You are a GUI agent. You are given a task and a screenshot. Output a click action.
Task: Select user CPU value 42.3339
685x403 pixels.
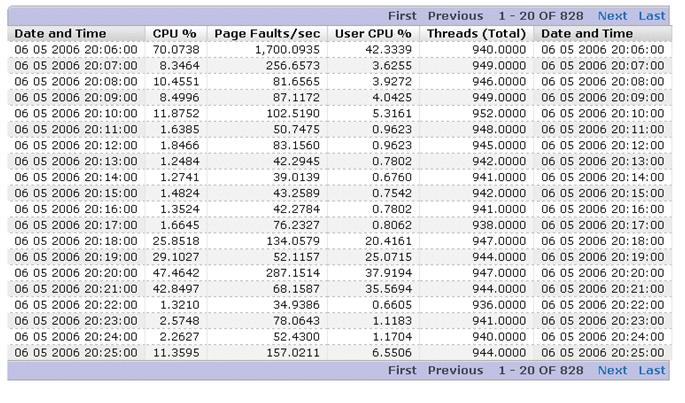(x=388, y=50)
